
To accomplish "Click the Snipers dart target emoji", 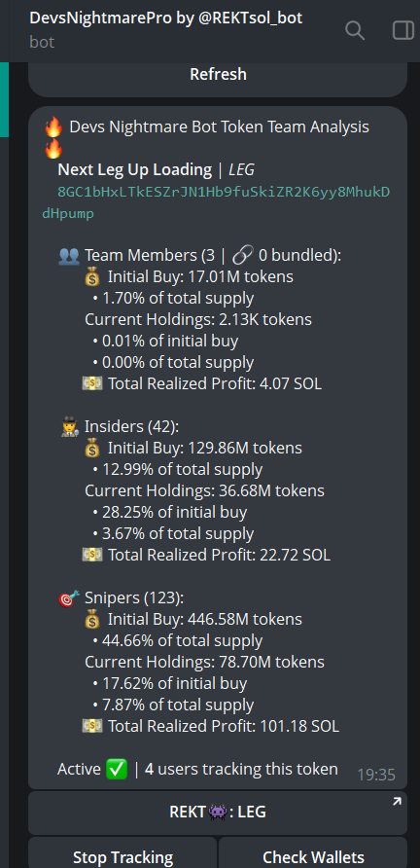I will click(69, 597).
